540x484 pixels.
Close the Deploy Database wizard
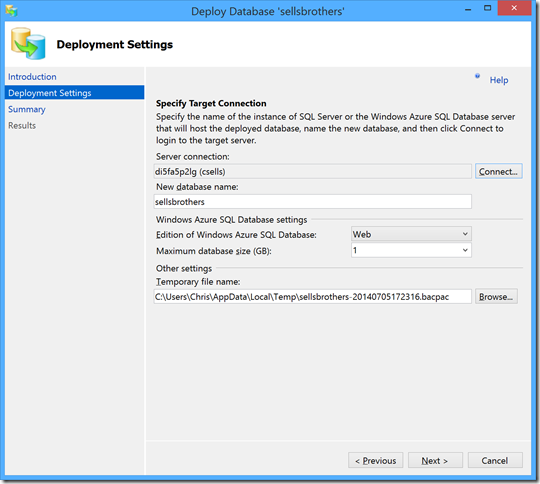(x=514, y=8)
